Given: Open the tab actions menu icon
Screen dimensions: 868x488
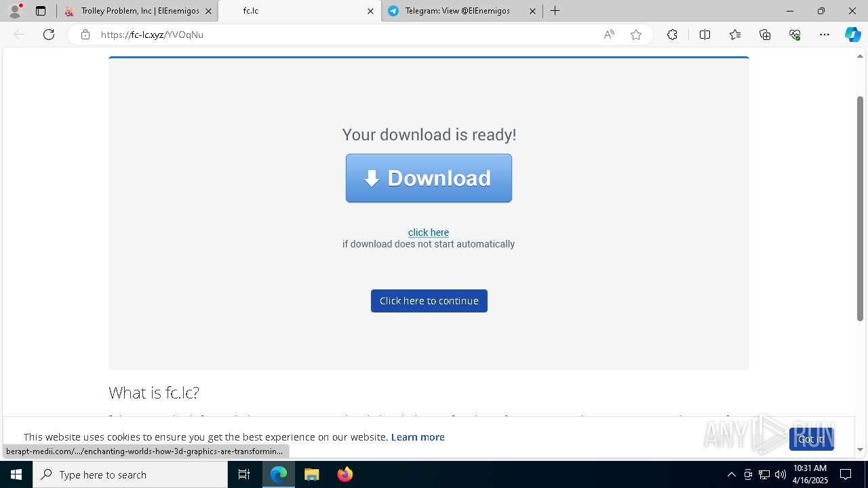Looking at the screenshot, I should (x=41, y=11).
